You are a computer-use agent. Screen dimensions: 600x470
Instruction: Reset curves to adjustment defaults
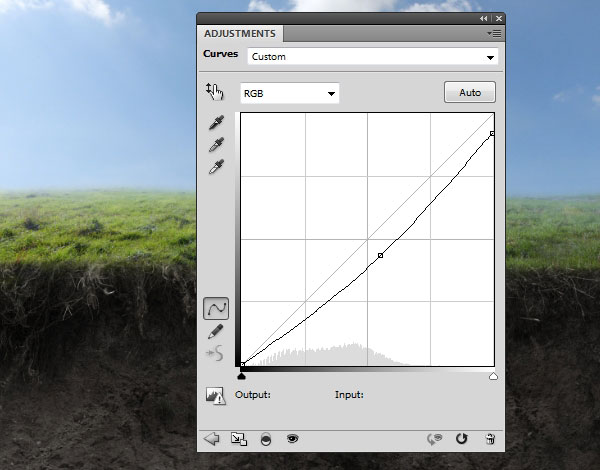tap(461, 439)
